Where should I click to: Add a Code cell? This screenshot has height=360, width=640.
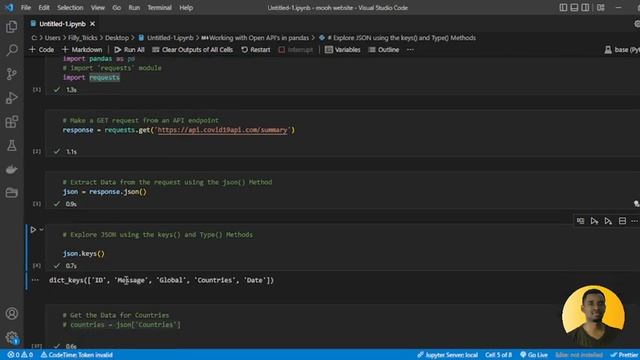[42, 50]
